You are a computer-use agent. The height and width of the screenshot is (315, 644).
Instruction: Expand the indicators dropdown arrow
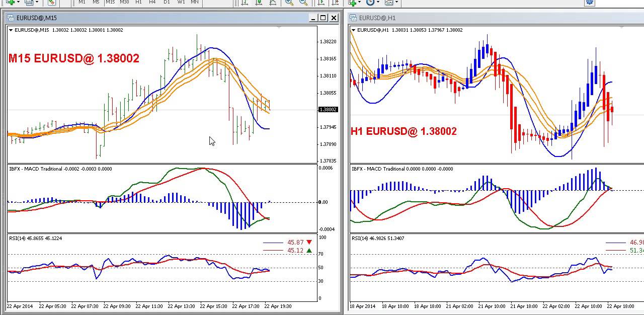(x=360, y=2)
